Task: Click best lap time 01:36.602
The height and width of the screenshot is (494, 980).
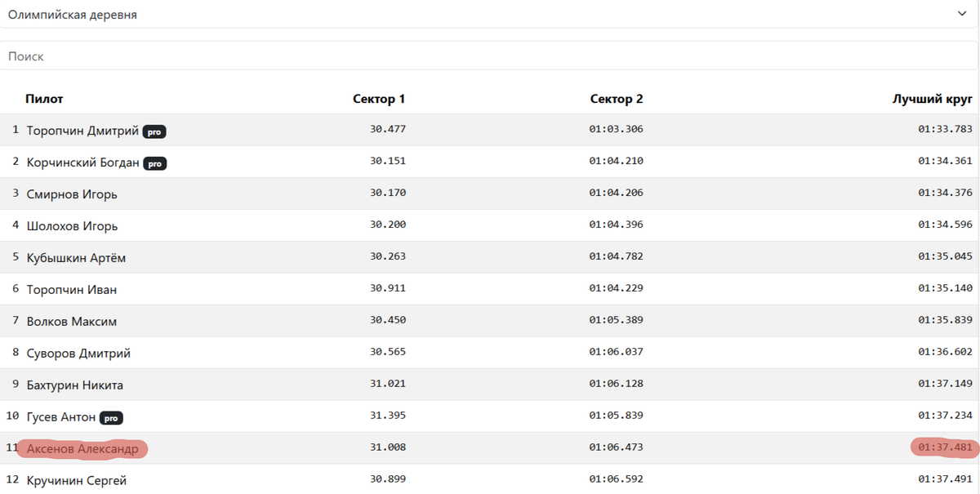Action: click(x=945, y=352)
